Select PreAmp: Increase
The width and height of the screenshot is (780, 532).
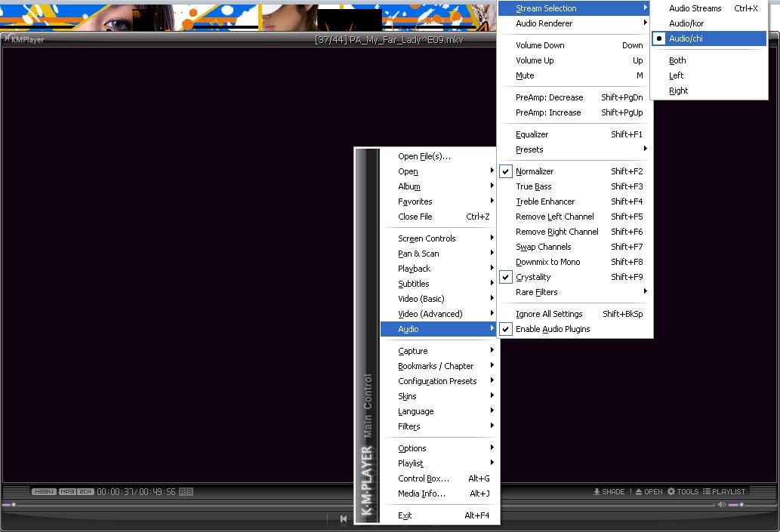point(575,113)
